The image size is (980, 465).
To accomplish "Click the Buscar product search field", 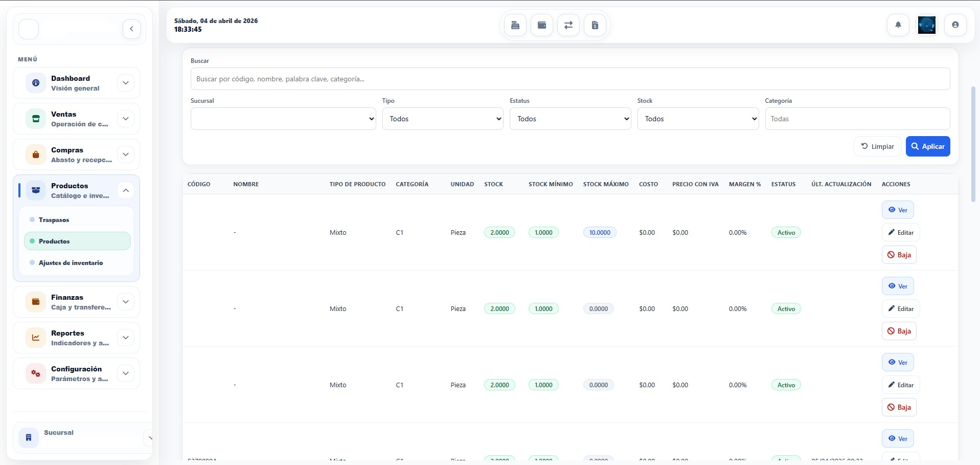I will coord(570,79).
